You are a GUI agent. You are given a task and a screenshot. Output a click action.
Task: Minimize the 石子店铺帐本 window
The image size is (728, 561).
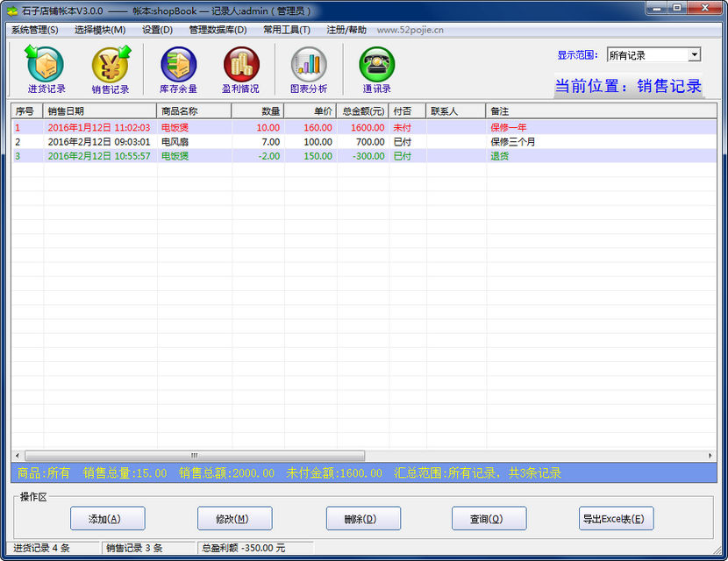(656, 8)
